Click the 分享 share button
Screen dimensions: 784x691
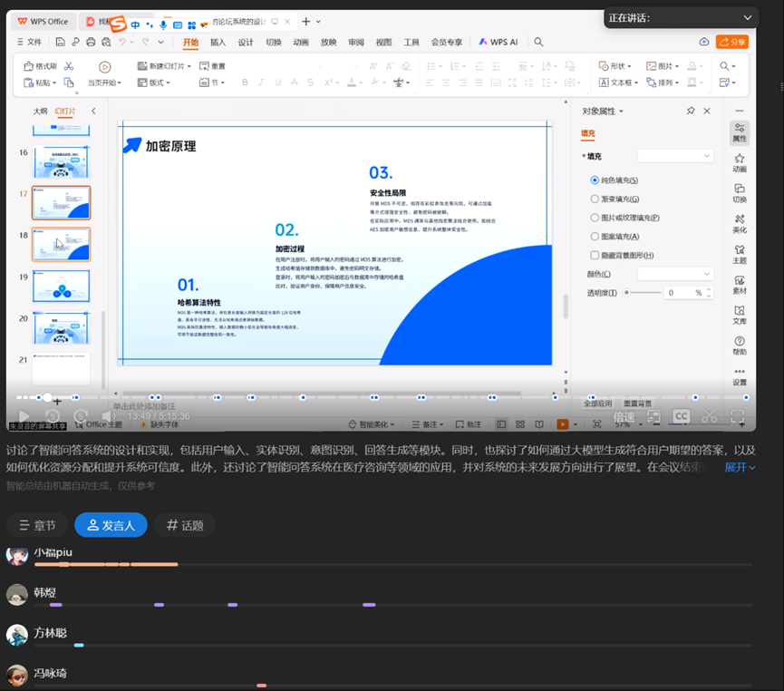[731, 42]
